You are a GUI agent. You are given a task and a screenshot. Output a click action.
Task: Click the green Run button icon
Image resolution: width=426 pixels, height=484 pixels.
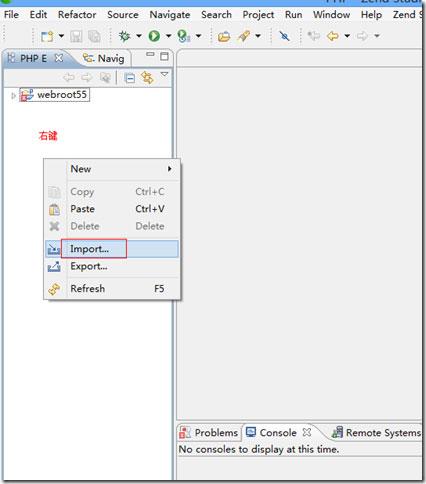pyautogui.click(x=154, y=36)
